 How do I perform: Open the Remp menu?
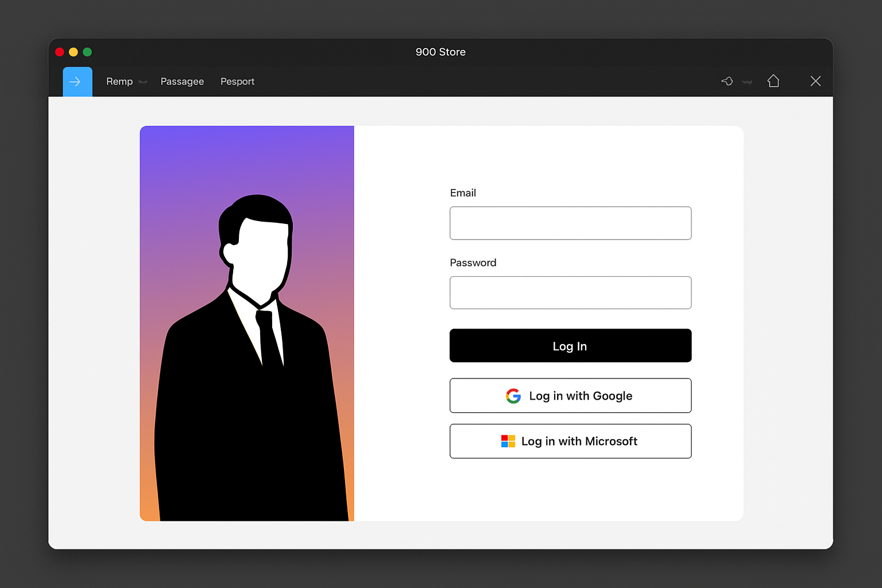pyautogui.click(x=119, y=81)
